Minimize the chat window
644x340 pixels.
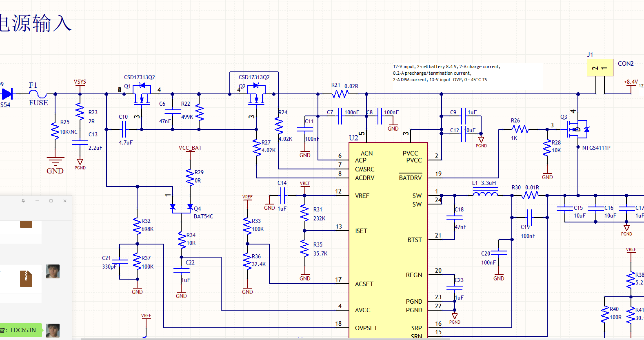(x=37, y=200)
